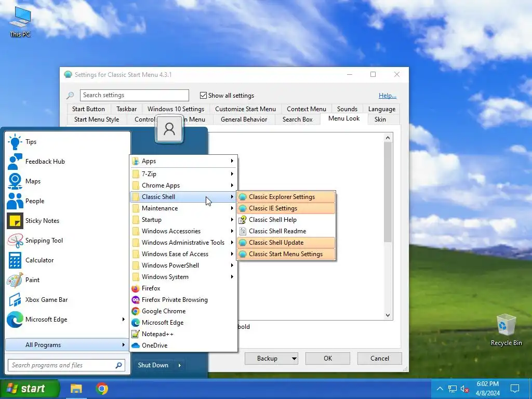
Task: Open Microsoft Edge in the programs list
Action: 183,323
